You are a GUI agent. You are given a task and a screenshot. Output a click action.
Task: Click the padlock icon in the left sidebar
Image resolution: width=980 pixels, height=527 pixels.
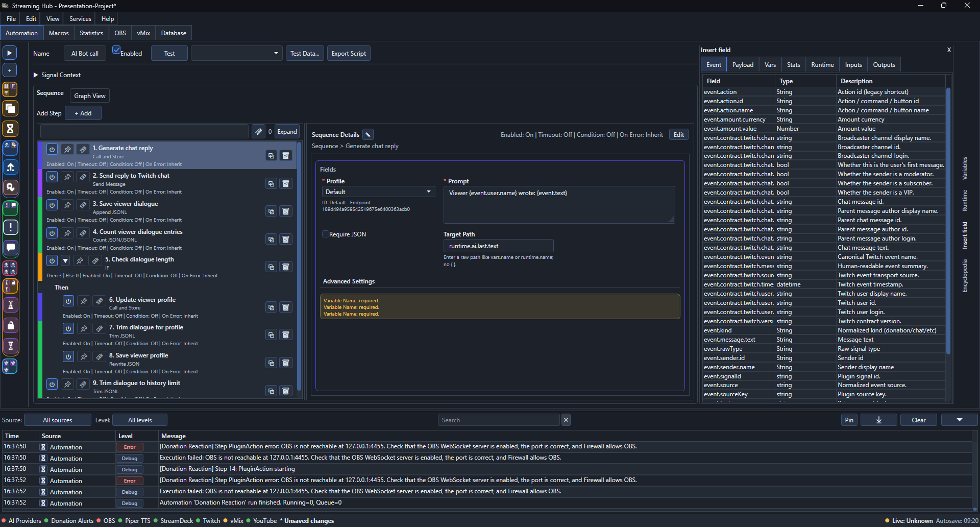11,325
